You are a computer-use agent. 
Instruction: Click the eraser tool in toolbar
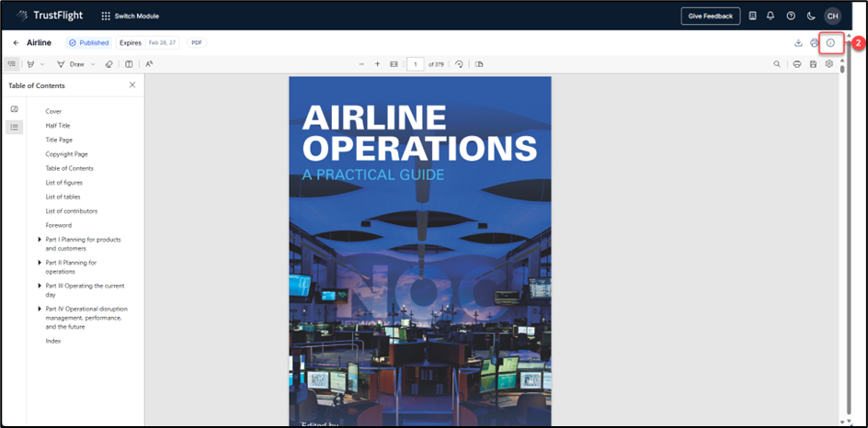108,64
